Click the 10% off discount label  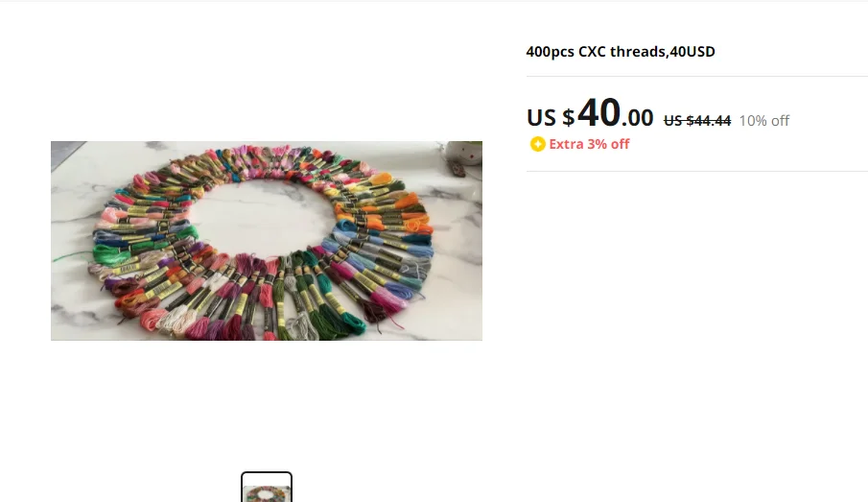tap(763, 121)
